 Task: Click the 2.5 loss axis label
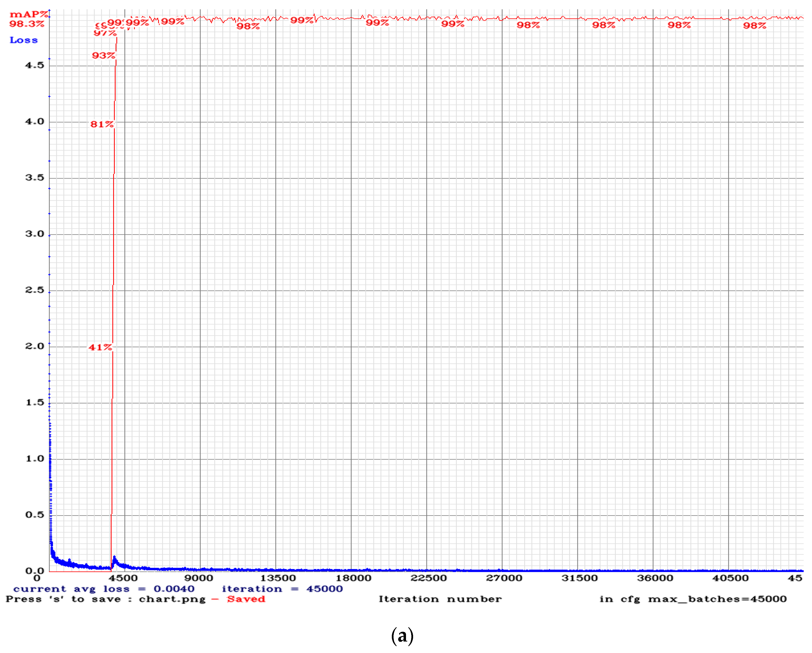35,290
